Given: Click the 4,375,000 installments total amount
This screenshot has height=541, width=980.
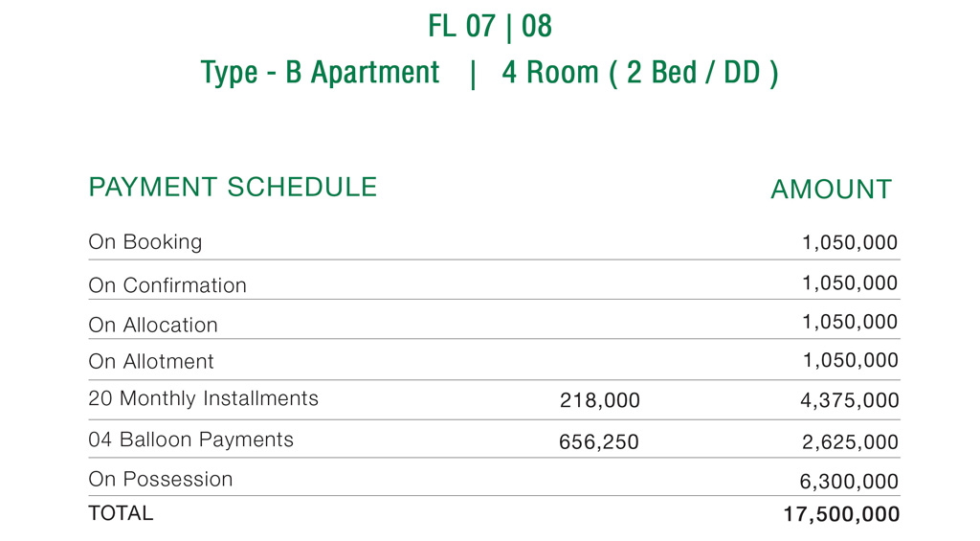Looking at the screenshot, I should tap(850, 401).
